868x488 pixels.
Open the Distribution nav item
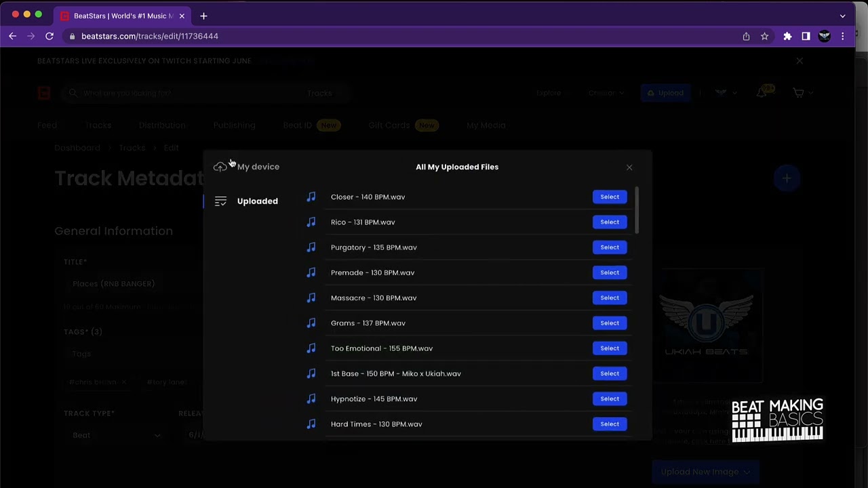(x=162, y=125)
